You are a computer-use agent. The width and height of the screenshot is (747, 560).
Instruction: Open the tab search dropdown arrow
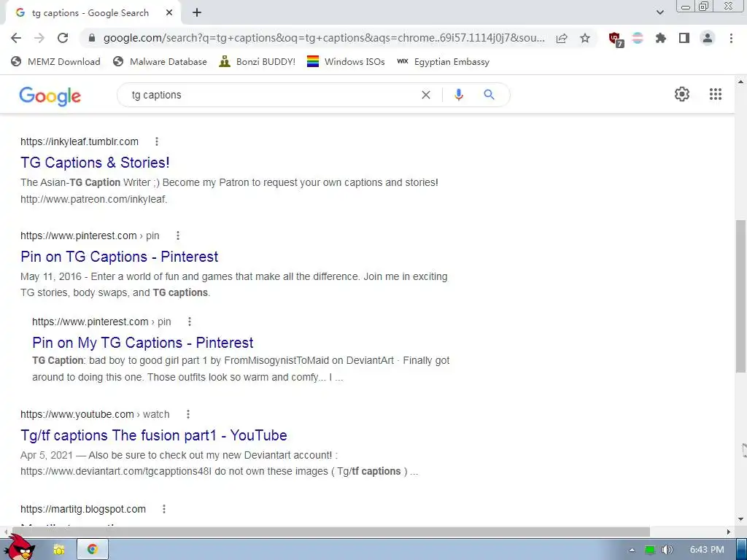click(x=659, y=12)
